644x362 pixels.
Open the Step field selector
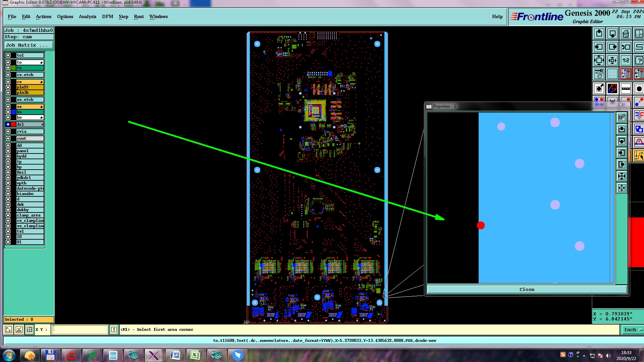pyautogui.click(x=29, y=37)
